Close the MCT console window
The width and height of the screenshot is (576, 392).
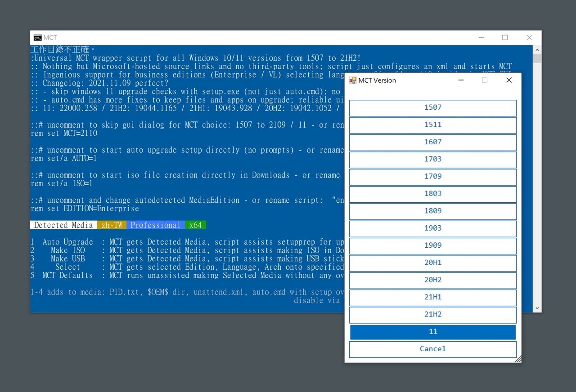tap(529, 38)
